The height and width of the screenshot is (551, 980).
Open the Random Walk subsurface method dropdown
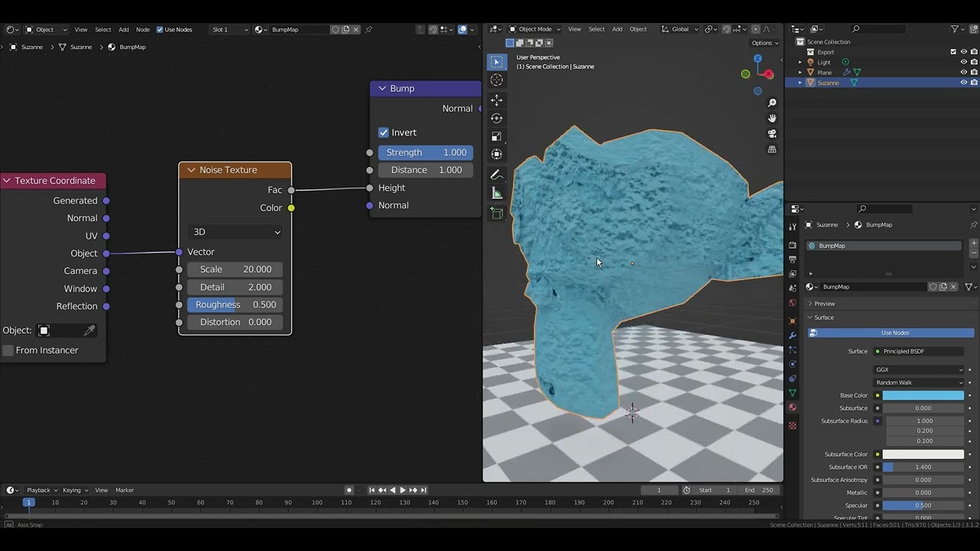[x=920, y=383]
